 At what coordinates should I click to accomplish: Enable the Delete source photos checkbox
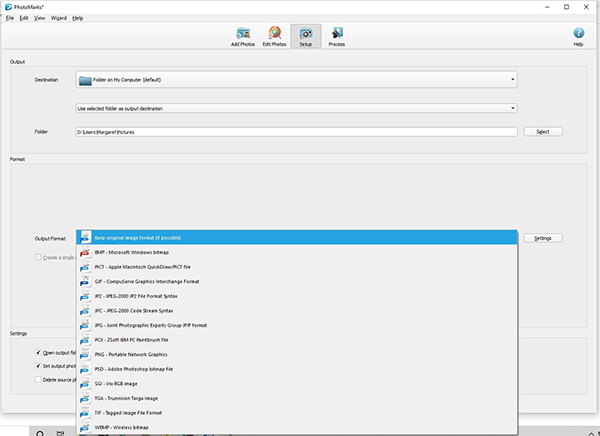(38, 379)
